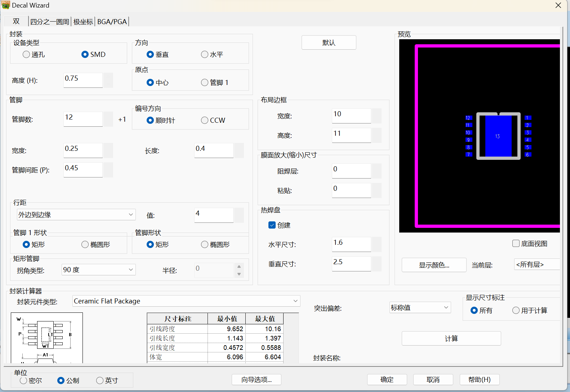Viewport: 570px width, 392px height.
Task: Click thermal pad 13 in preview
Action: point(498,136)
